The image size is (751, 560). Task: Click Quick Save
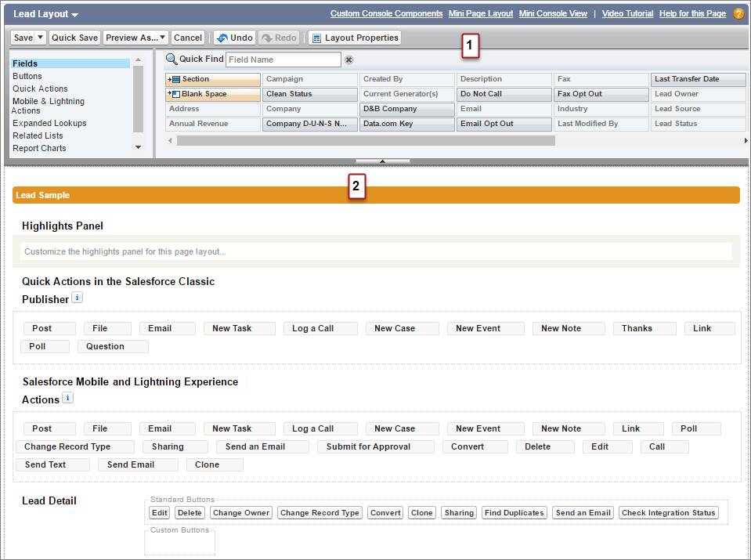[74, 38]
